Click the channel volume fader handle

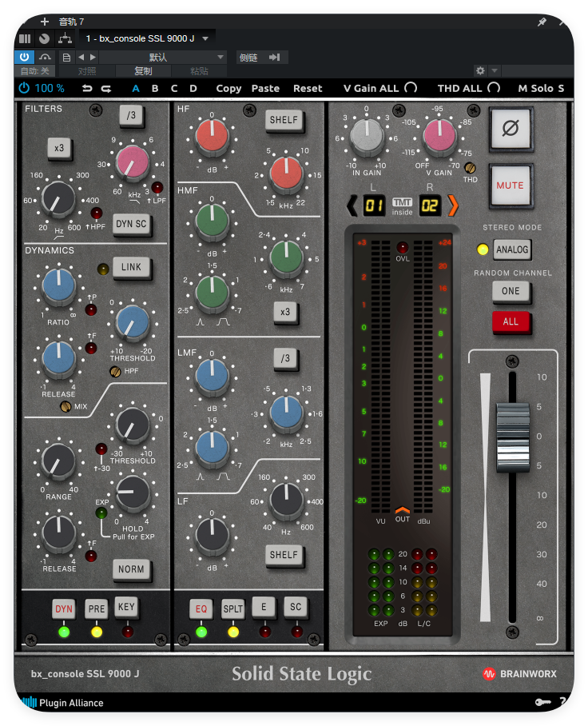[513, 437]
